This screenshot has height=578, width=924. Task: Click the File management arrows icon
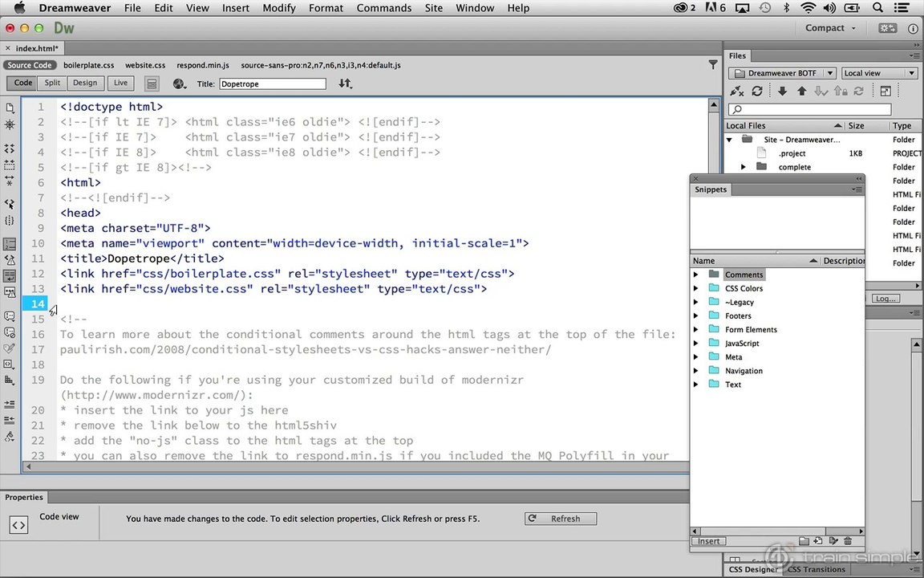346,83
